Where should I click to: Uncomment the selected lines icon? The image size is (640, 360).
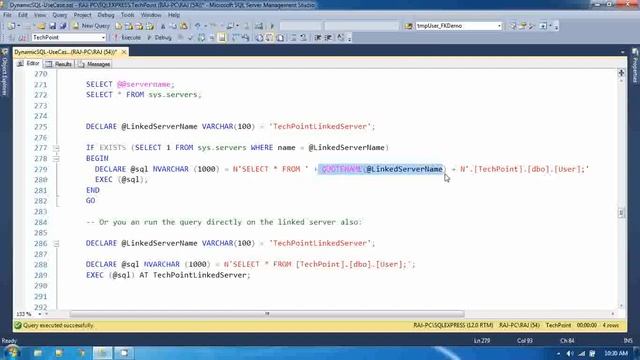point(303,38)
